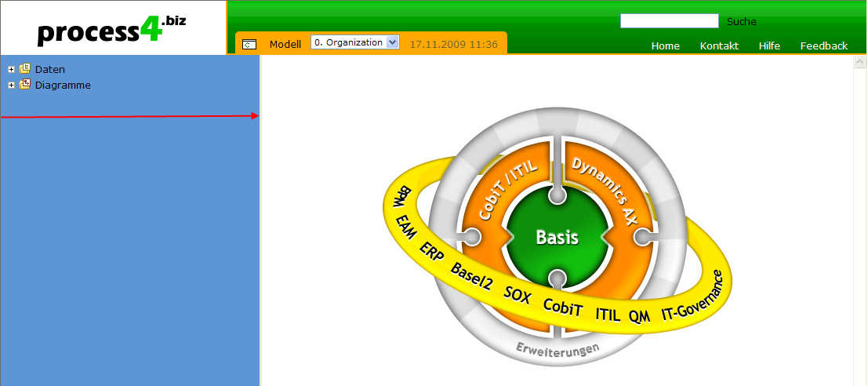Click the process4.biz logo

point(112,31)
